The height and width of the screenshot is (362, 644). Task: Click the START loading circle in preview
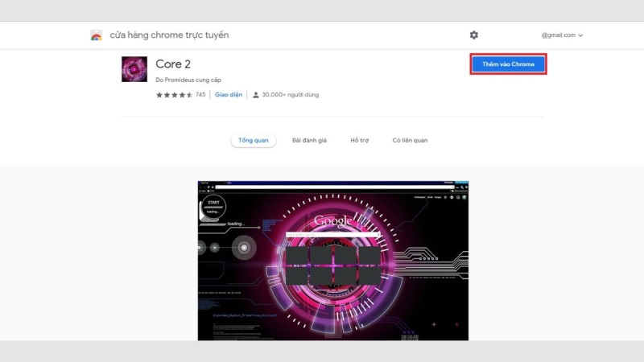coord(213,207)
